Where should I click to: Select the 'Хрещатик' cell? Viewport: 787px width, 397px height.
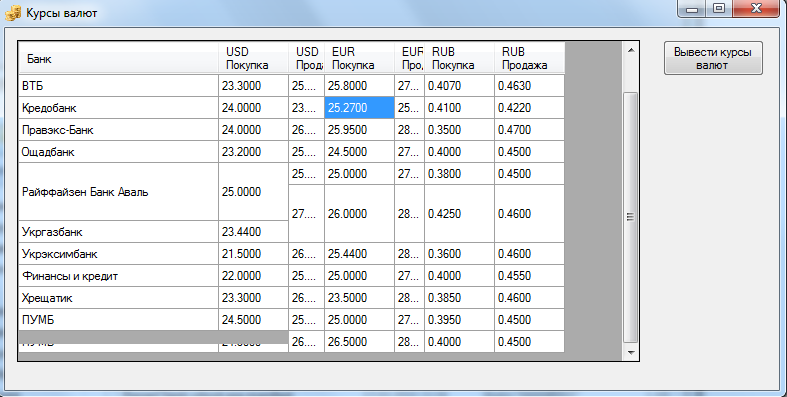click(118, 298)
